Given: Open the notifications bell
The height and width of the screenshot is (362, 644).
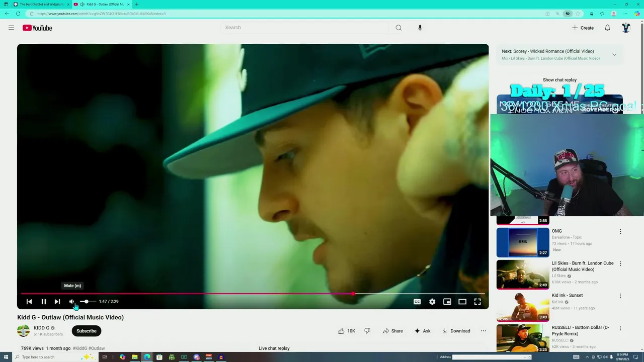Looking at the screenshot, I should pyautogui.click(x=607, y=28).
